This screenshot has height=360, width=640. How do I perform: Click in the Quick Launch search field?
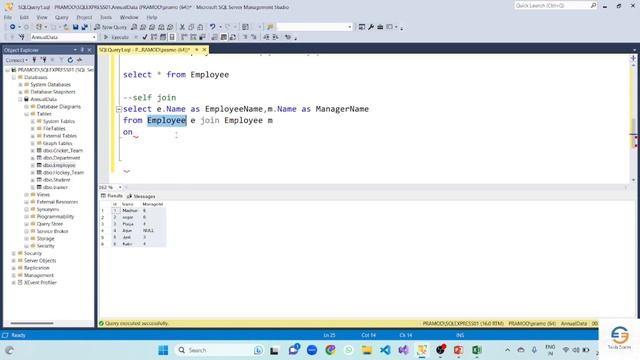click(552, 6)
